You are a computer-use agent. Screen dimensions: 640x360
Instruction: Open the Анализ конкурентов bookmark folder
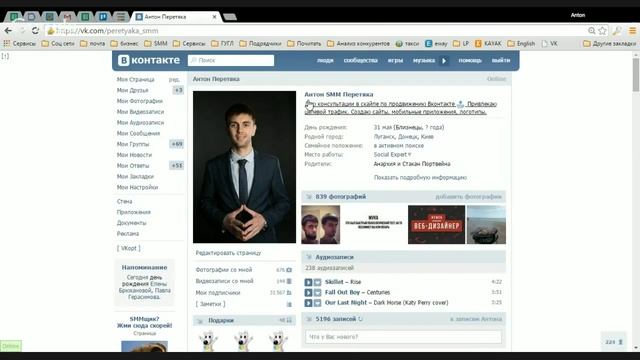[x=358, y=43]
